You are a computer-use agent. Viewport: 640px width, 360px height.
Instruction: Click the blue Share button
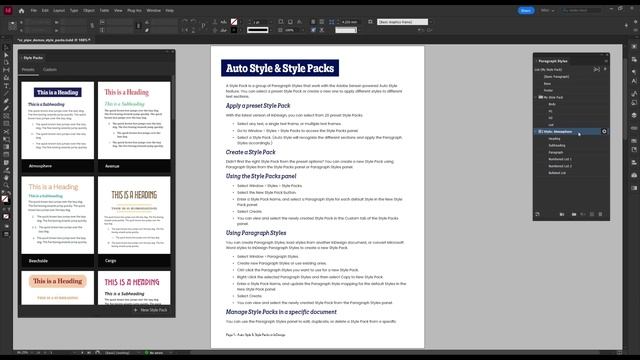coord(526,11)
